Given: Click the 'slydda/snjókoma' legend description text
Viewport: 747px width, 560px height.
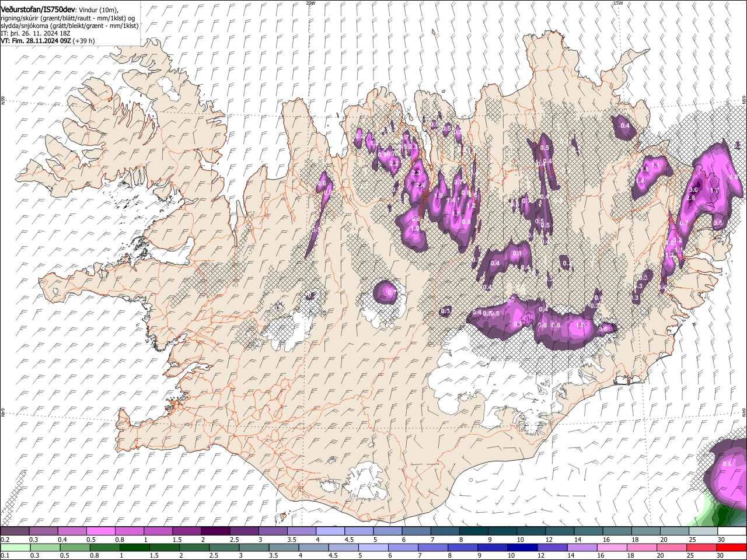Looking at the screenshot, I should [x=25, y=26].
